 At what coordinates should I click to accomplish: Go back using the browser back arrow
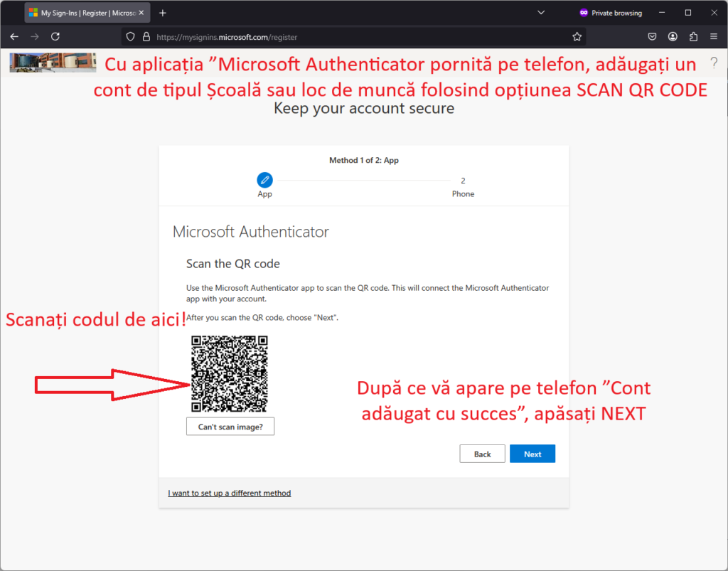click(14, 37)
